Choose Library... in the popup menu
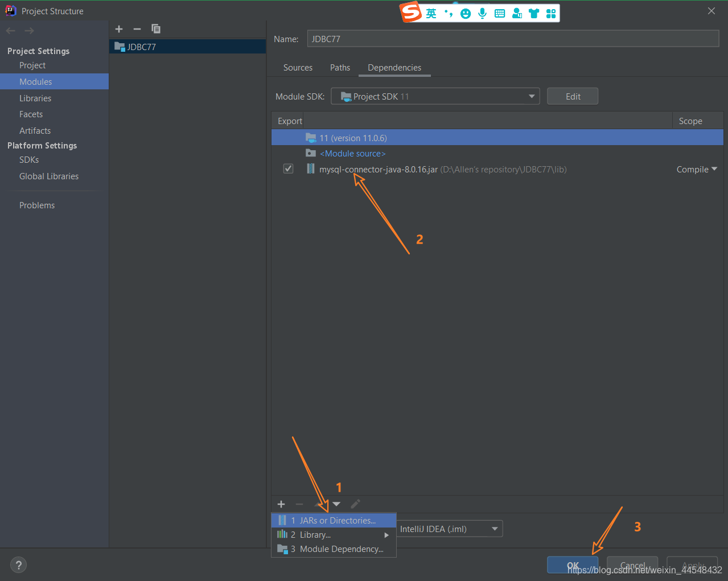Viewport: 728px width, 581px height. pos(334,535)
